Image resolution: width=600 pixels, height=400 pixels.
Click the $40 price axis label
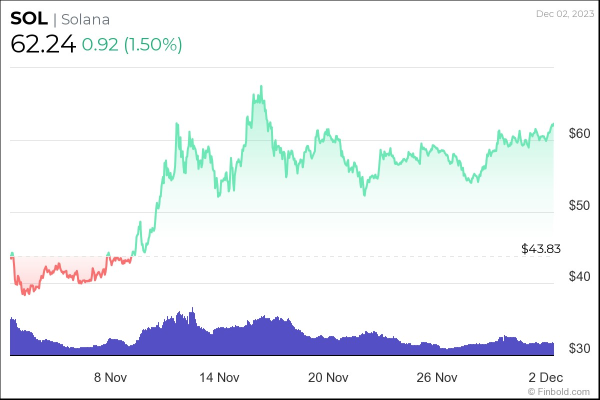click(580, 277)
